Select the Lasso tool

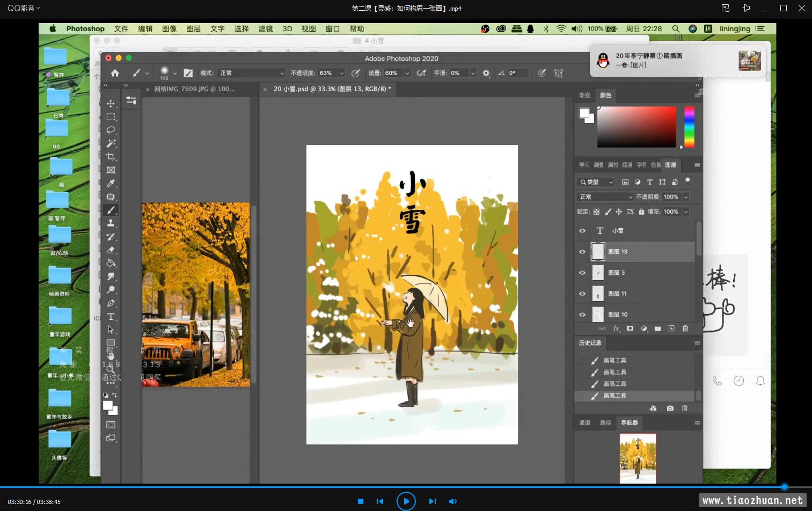(x=111, y=130)
